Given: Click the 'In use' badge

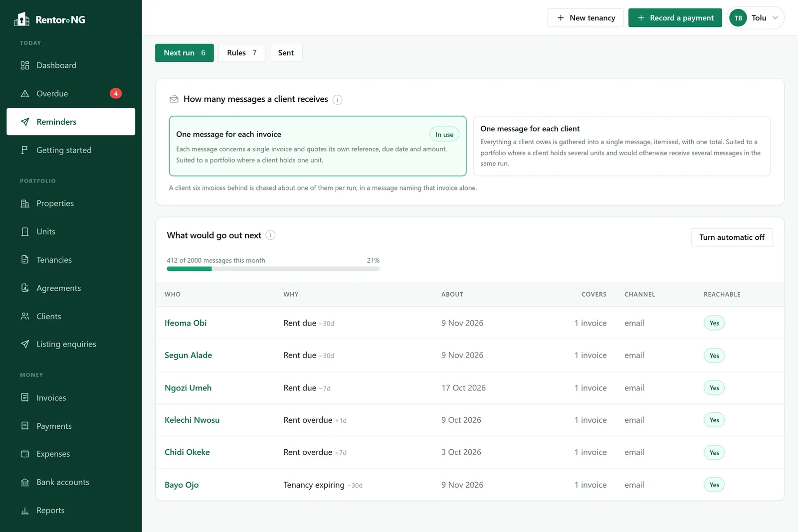Looking at the screenshot, I should tap(444, 135).
